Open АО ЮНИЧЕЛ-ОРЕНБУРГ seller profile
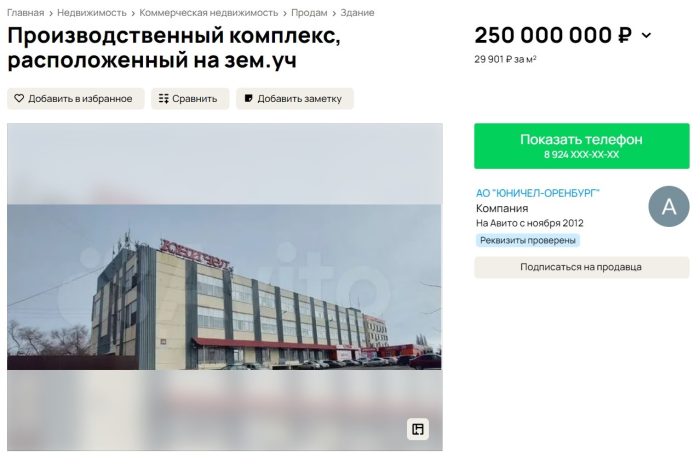700x467 pixels. [538, 193]
